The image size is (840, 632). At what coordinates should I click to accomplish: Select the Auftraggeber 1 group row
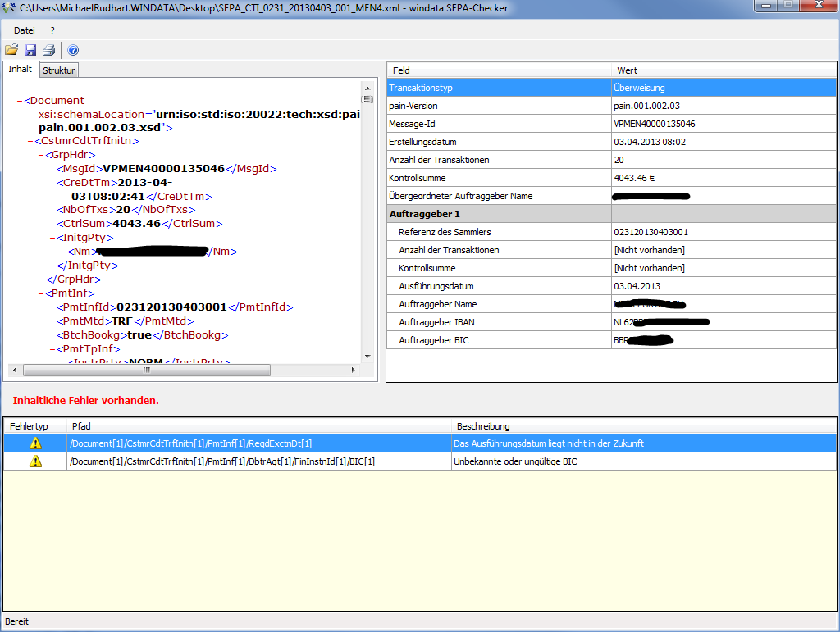coord(611,214)
